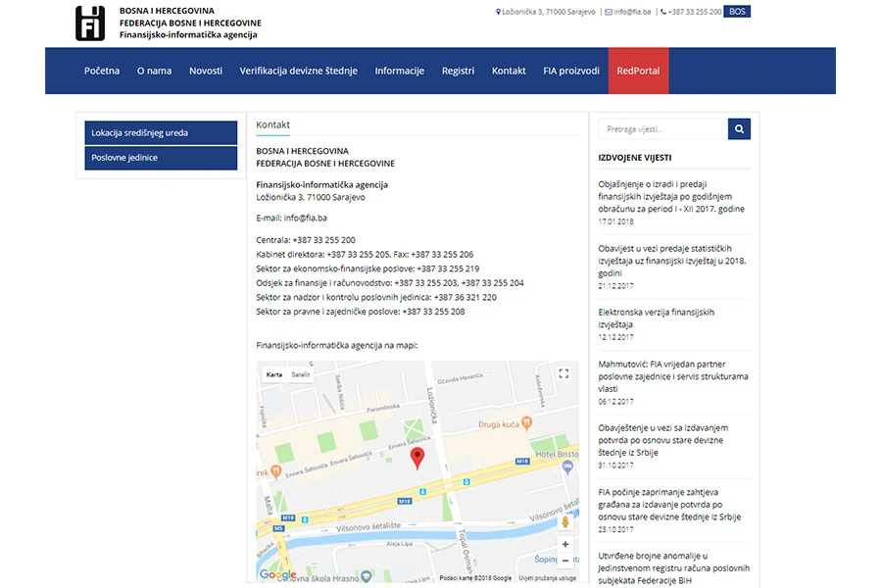Click the Pretraga vijesti search field
The image size is (882, 588).
pos(663,128)
